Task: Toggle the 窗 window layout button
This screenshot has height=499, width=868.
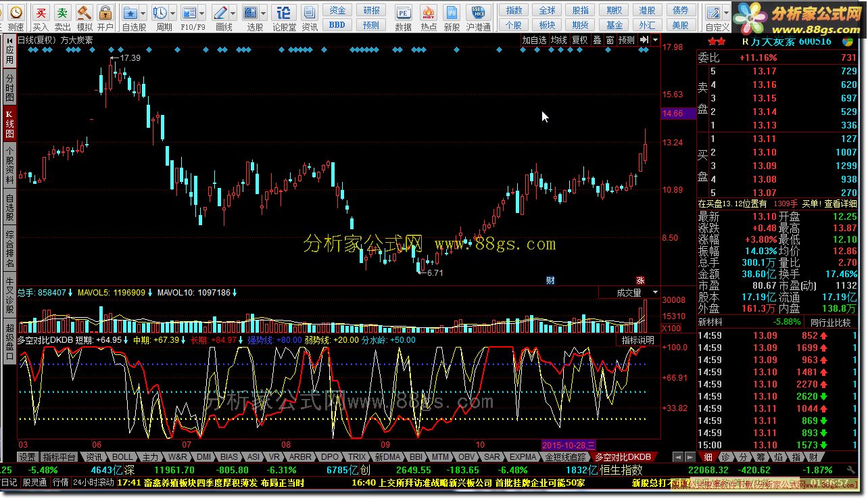Action: (x=610, y=40)
